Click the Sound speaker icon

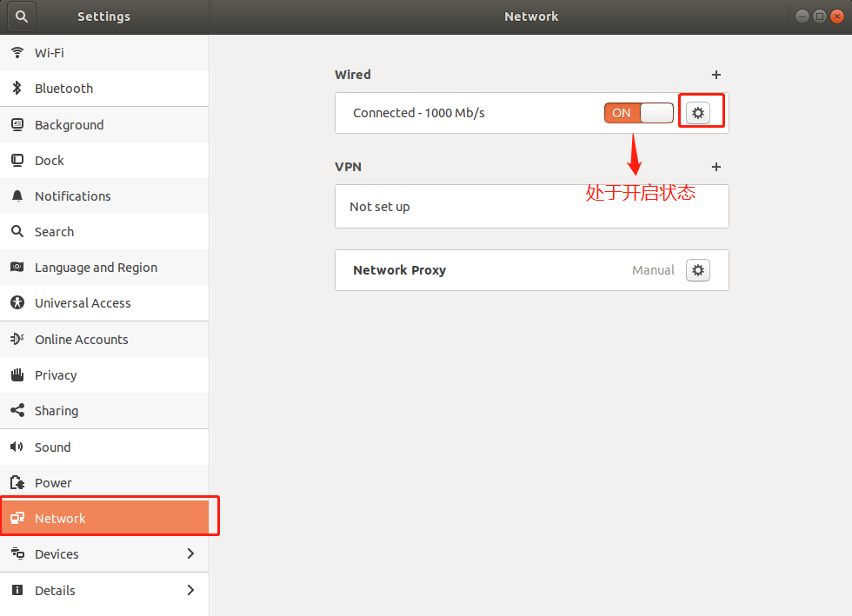pos(17,447)
